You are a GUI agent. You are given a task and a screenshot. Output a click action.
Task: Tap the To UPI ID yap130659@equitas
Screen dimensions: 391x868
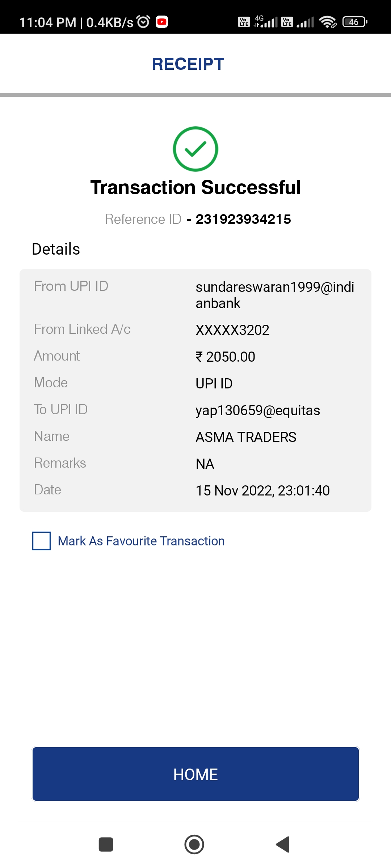click(x=258, y=410)
